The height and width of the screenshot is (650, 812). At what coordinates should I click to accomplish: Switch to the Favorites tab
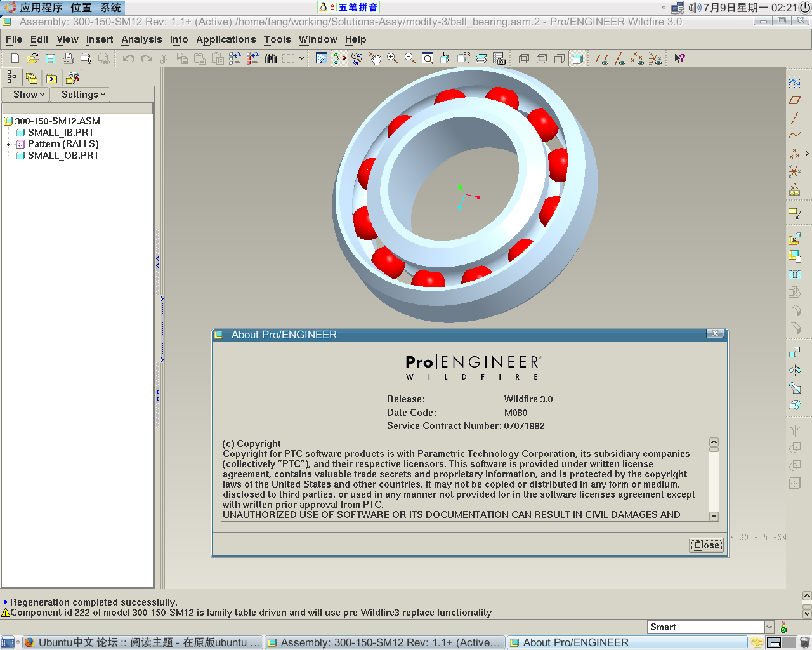52,77
